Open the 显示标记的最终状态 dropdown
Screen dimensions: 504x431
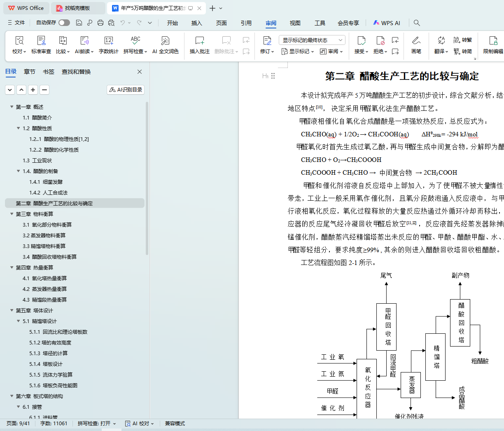(x=312, y=40)
